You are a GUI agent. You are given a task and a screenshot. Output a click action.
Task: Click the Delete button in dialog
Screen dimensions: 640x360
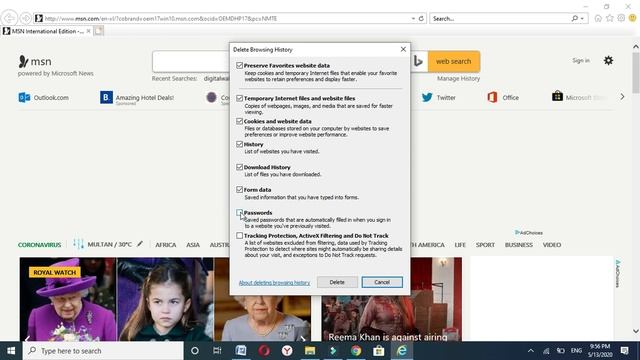[x=337, y=282]
